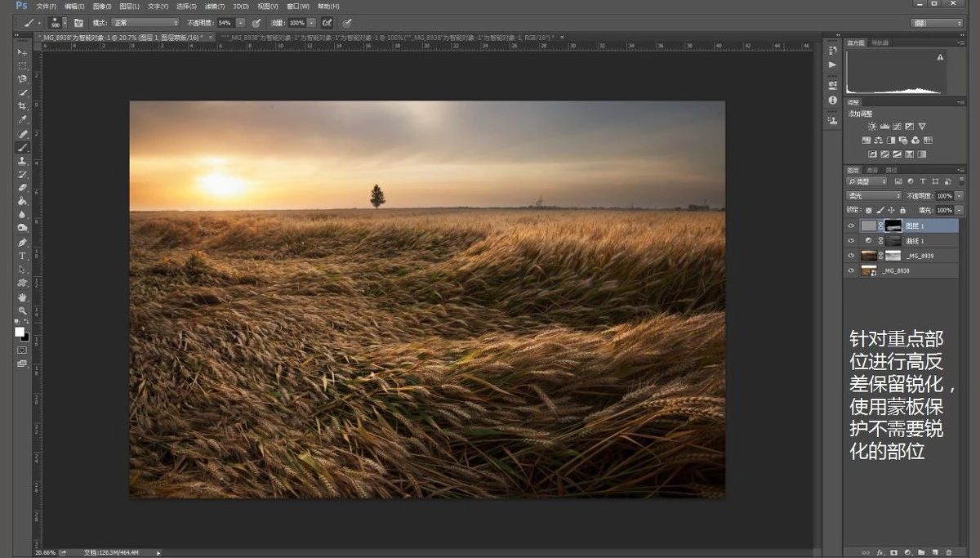Click the lock-all padlock icon
This screenshot has width=980, height=558.
click(x=902, y=211)
